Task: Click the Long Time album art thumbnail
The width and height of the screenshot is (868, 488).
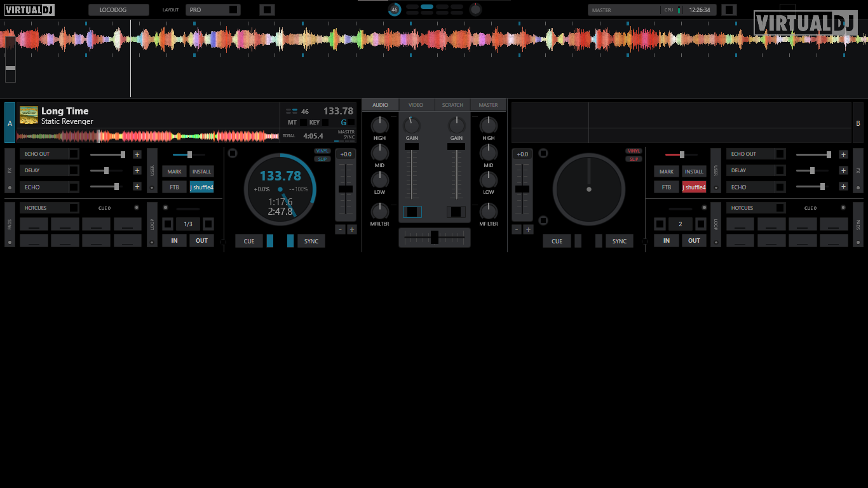Action: click(x=29, y=115)
